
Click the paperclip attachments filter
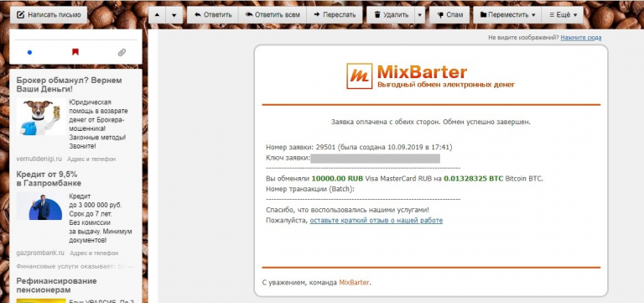click(122, 52)
